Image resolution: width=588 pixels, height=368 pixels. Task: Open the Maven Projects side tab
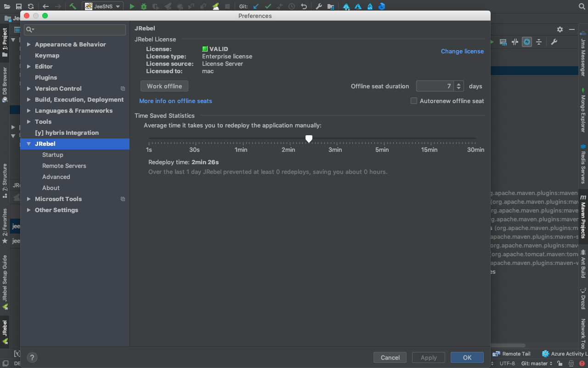583,216
